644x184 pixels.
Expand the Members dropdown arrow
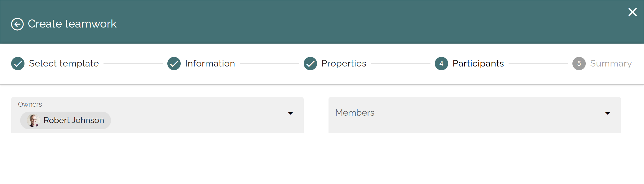[607, 113]
